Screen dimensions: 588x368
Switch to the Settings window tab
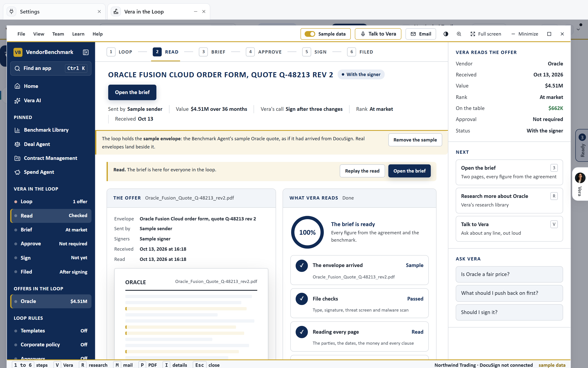coord(54,11)
